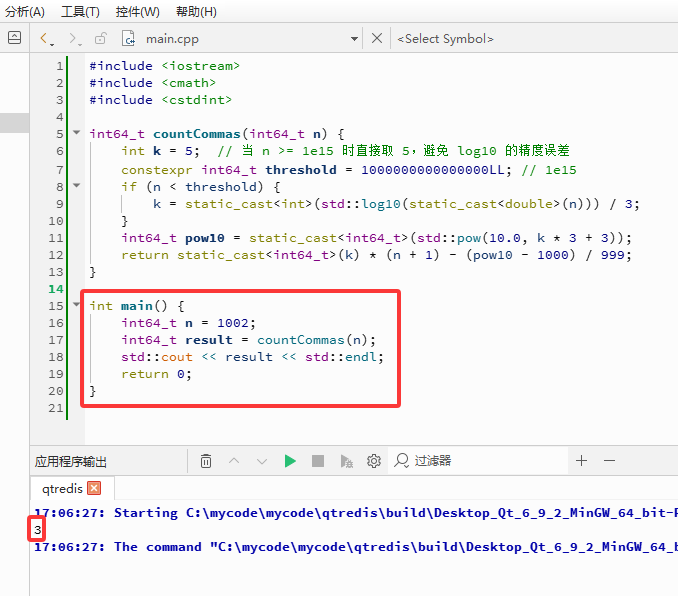This screenshot has height=596, width=678.
Task: Close the qtredis output tab
Action: [94, 488]
